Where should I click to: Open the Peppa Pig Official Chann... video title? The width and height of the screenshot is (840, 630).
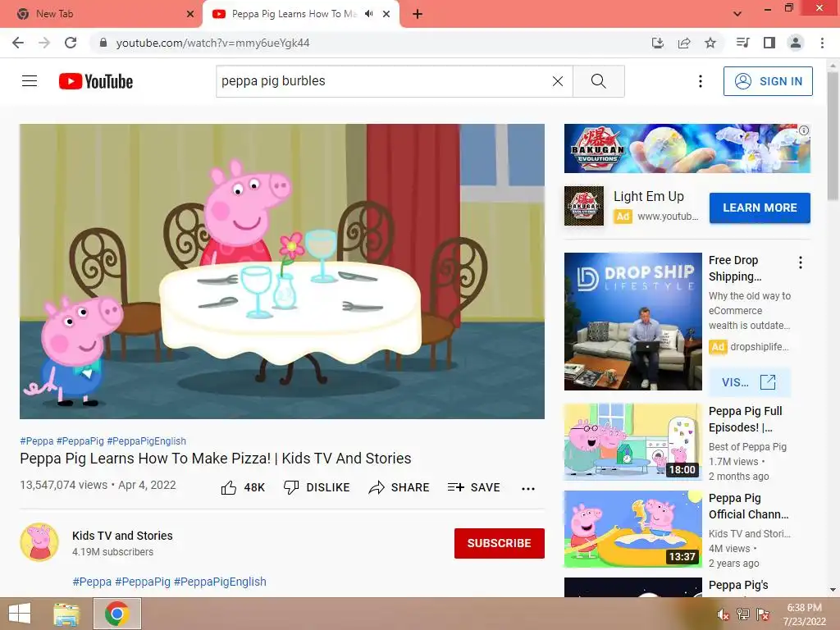coord(748,506)
